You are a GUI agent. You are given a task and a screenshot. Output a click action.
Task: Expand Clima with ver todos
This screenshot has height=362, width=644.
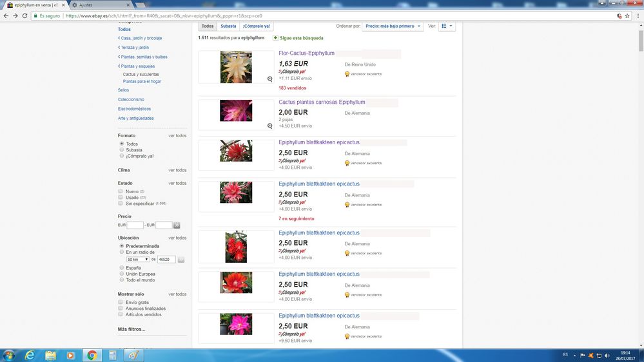177,170
